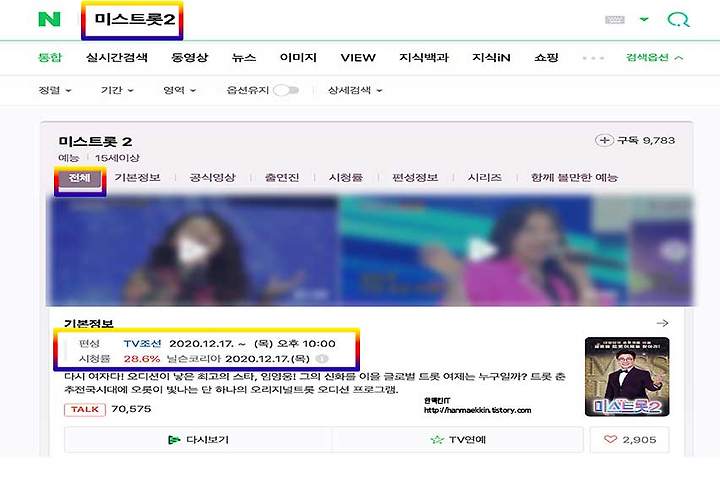Open the 기간 dropdown
This screenshot has height=483, width=720.
117,90
